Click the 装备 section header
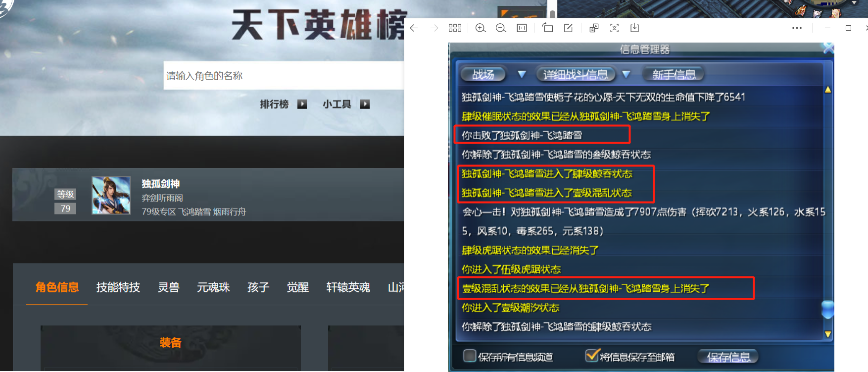The width and height of the screenshot is (868, 372). 170,342
